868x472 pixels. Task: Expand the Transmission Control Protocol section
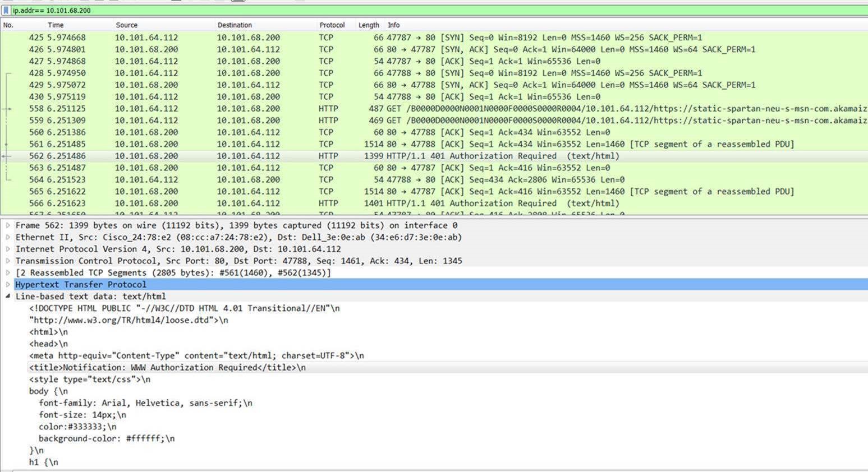(8, 261)
